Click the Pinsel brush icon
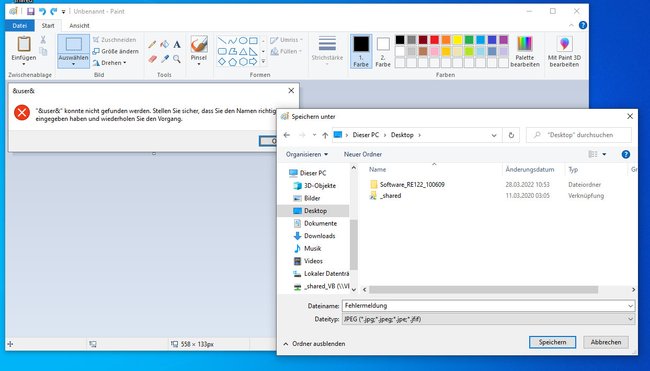The height and width of the screenshot is (371, 650). point(199,44)
